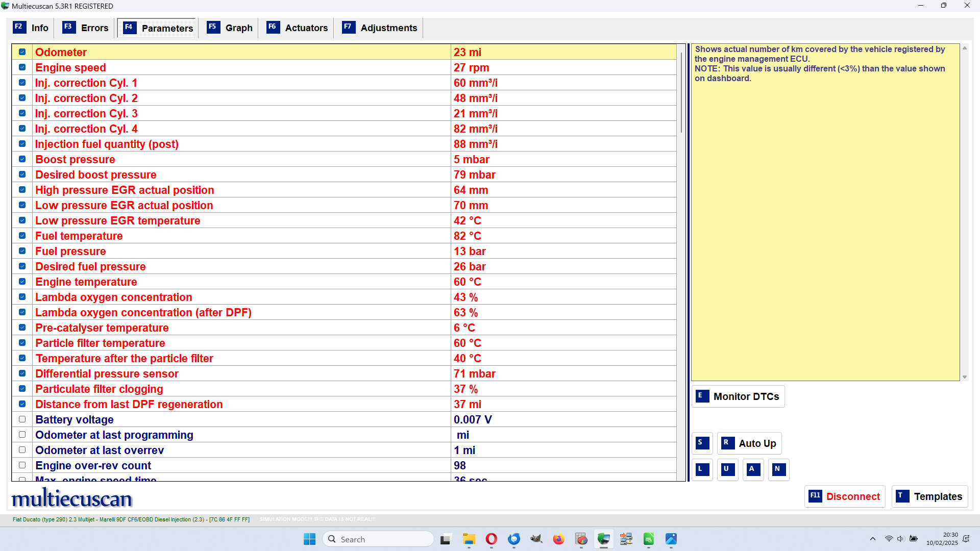Click the N shortcut button
The height and width of the screenshot is (551, 980).
[778, 469]
